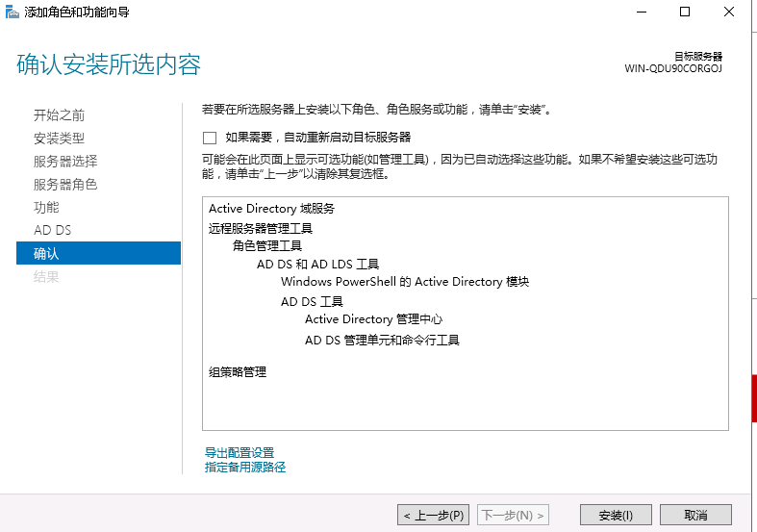757x532 pixels.
Task: Open the AD DS step
Action: pos(52,230)
